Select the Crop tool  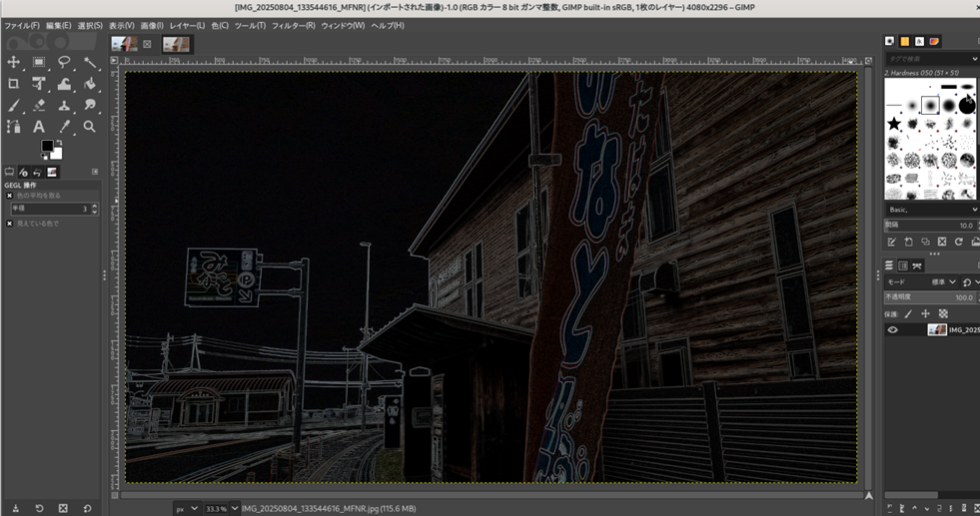pos(14,84)
